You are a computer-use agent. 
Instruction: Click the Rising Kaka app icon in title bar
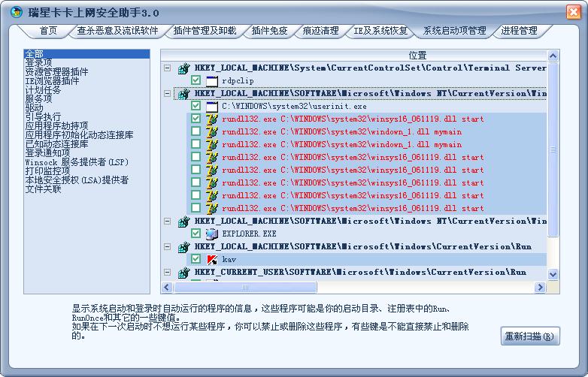coord(16,12)
